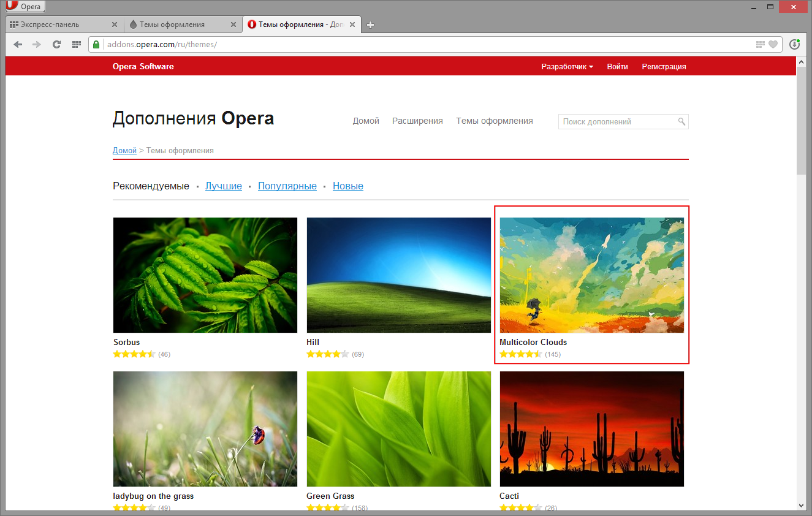Viewport: 812px width, 516px height.
Task: Click the (69) review count for Hill
Action: pyautogui.click(x=358, y=354)
